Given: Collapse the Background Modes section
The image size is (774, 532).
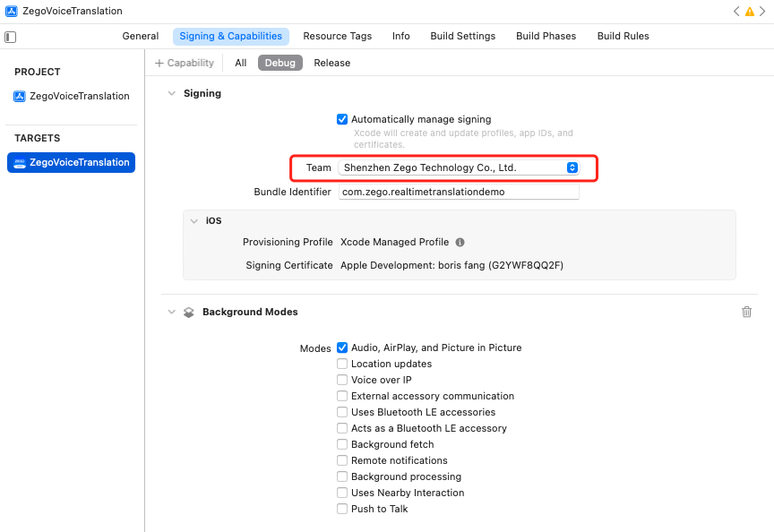Looking at the screenshot, I should tap(172, 312).
